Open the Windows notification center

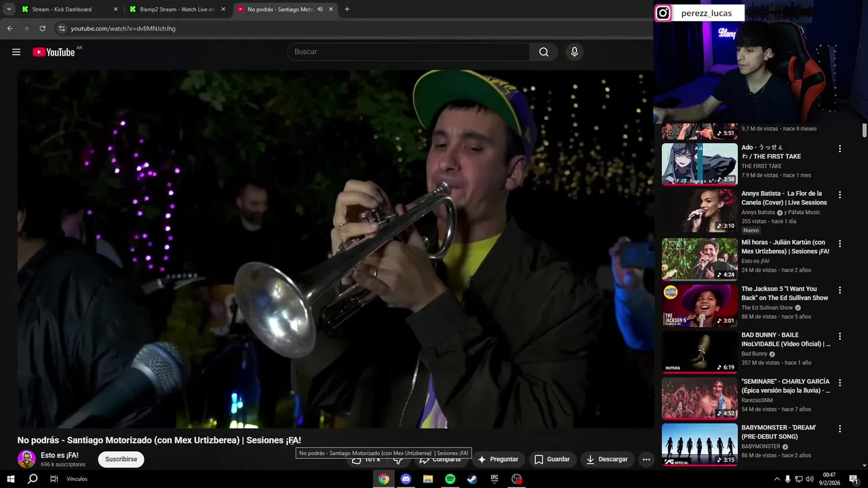854,479
